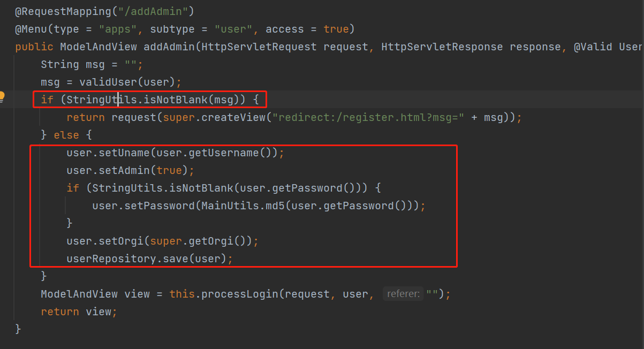Viewport: 644px width, 349px height.
Task: Click the else keyword in the branch
Action: pyautogui.click(x=66, y=134)
